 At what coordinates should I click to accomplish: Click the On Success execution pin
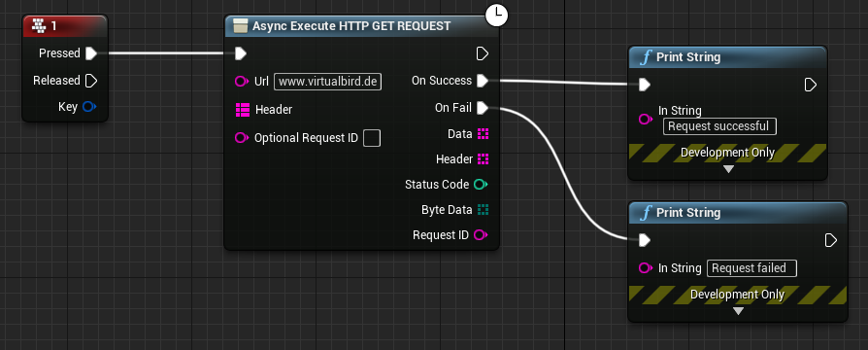(x=483, y=81)
